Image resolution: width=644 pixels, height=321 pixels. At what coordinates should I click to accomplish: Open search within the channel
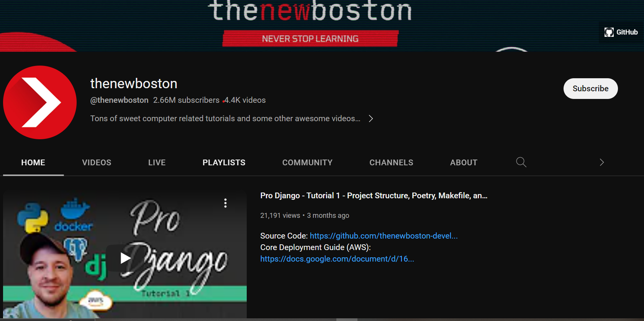tap(521, 162)
